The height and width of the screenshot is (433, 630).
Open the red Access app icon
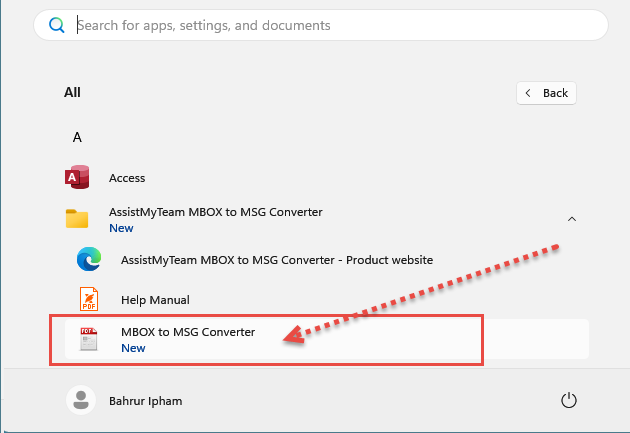tap(77, 178)
